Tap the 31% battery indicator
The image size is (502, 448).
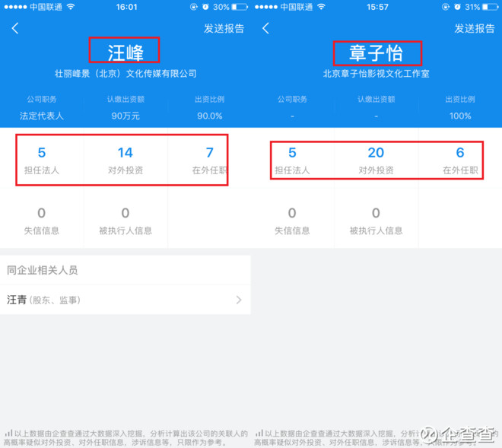point(481,7)
